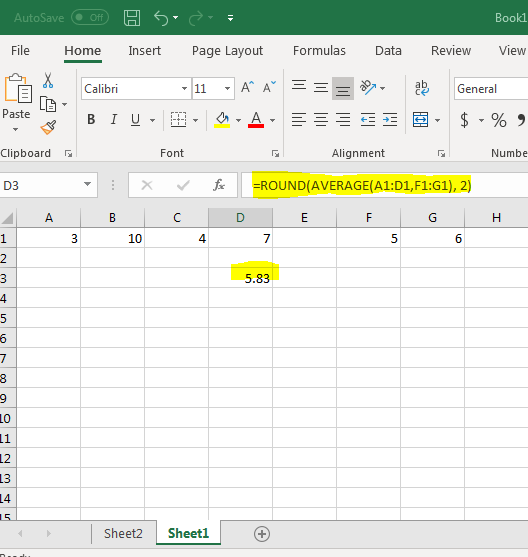Click the Orientation text angle icon
Screen dimensions: 528x557
368,87
